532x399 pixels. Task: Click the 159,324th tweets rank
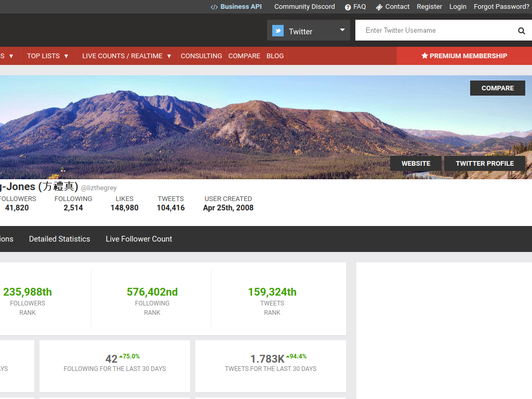point(272,292)
